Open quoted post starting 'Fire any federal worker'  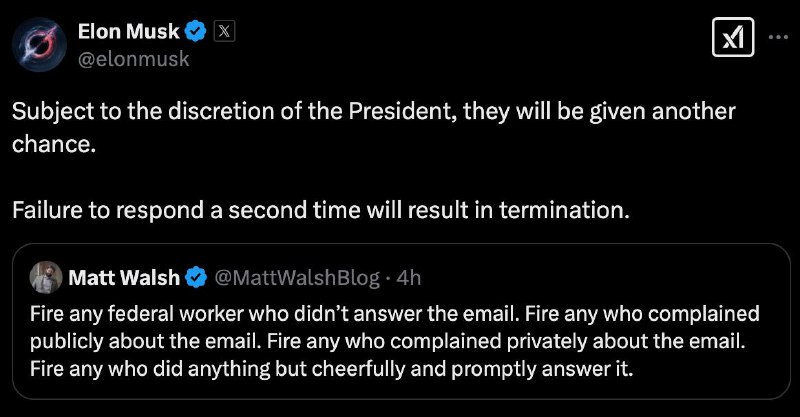401,322
